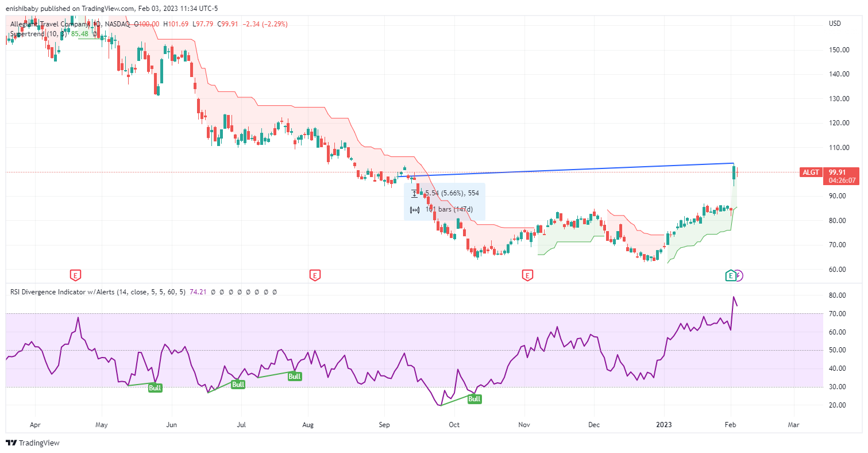Click the blue trend line above price
This screenshot has width=868, height=453.
(x=566, y=170)
